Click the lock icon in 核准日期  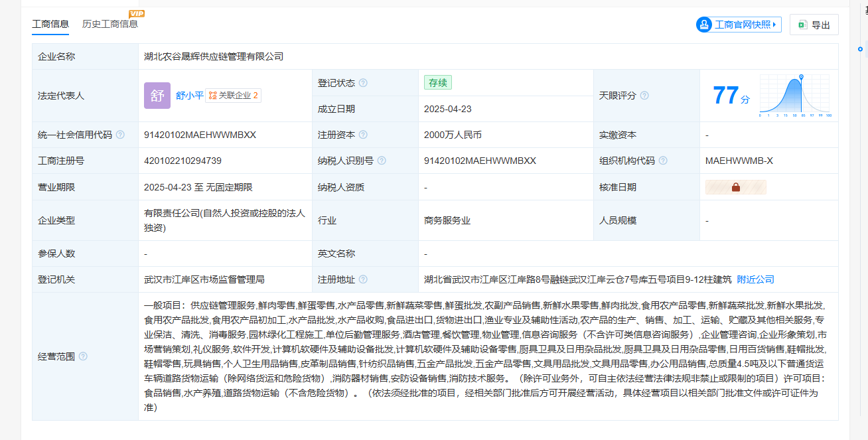click(x=735, y=187)
